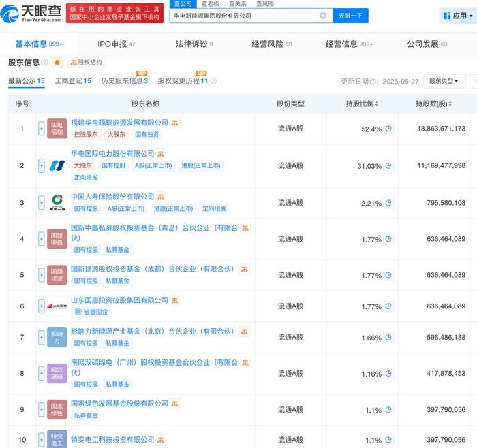Click pie chart icon in 1.77% row 6
The width and height of the screenshot is (477, 448).
(388, 306)
